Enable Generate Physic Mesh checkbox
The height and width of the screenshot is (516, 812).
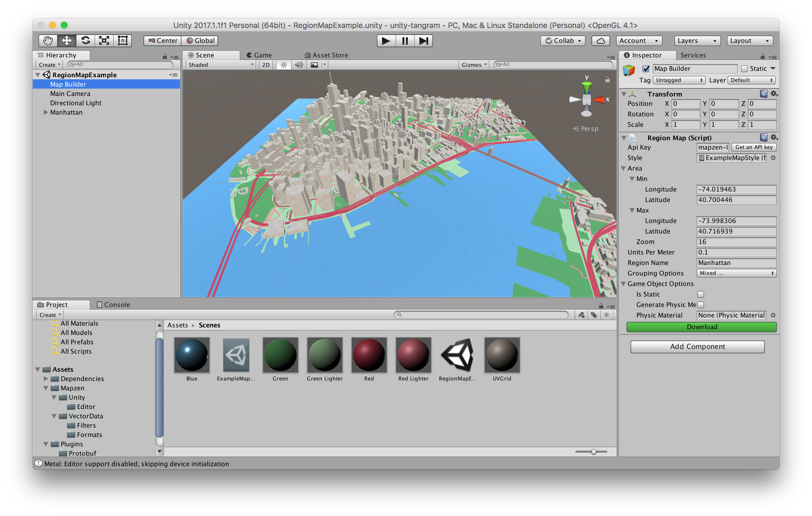pos(700,305)
